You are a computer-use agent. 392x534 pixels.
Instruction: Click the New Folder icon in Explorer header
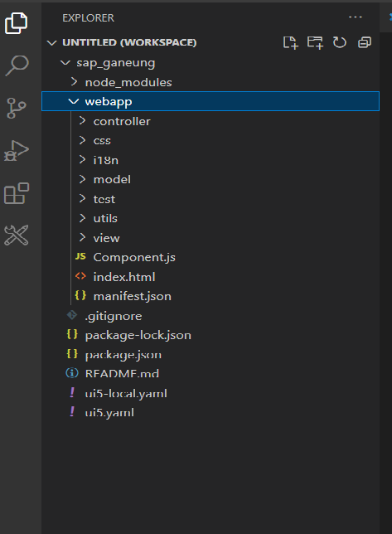pyautogui.click(x=315, y=42)
